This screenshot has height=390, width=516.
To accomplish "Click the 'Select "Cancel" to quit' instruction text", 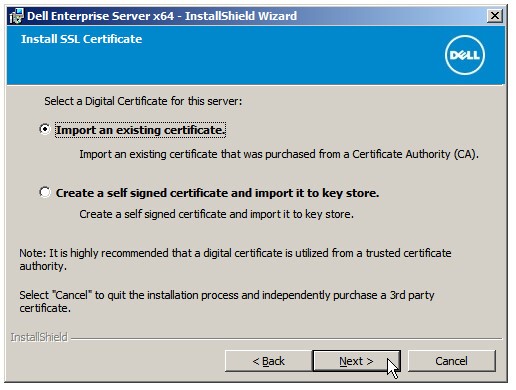I will click(227, 301).
